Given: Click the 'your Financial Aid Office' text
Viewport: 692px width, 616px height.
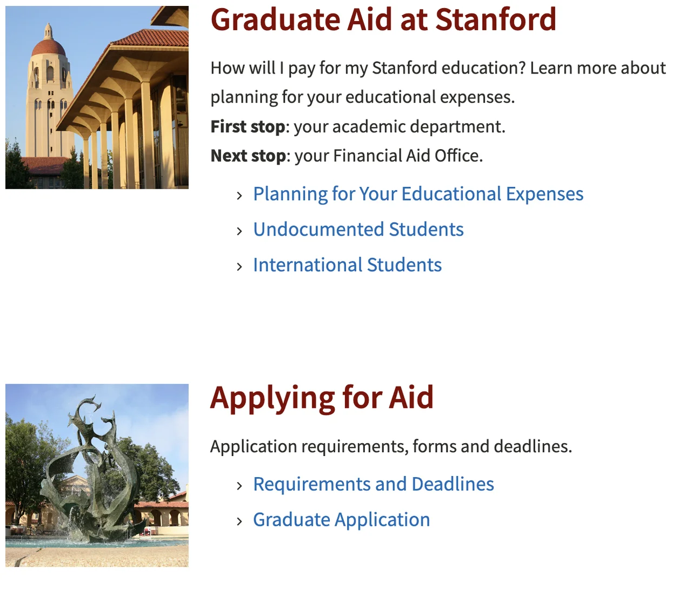Looking at the screenshot, I should point(388,156).
